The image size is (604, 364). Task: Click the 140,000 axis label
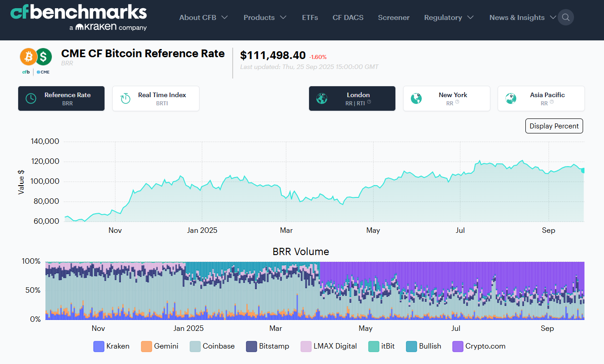click(45, 141)
